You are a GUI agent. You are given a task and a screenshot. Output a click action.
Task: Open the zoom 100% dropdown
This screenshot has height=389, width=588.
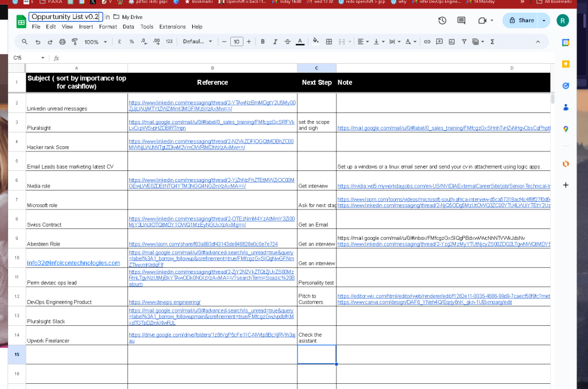pos(95,42)
